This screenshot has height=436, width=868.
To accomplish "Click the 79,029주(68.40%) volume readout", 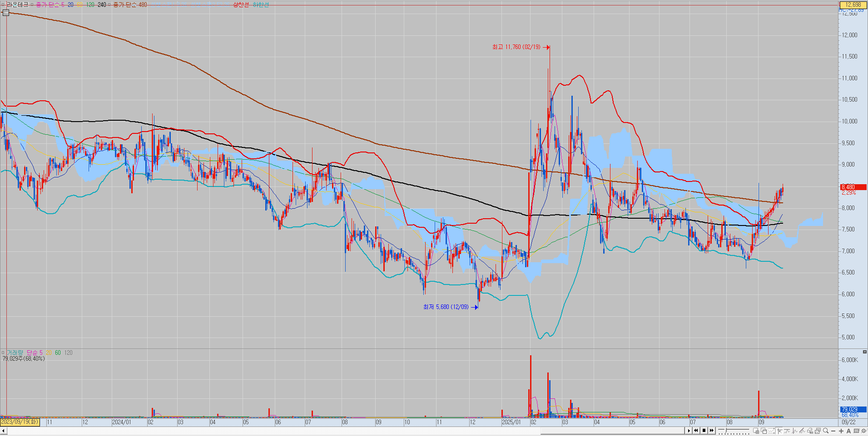I will pyautogui.click(x=24, y=359).
